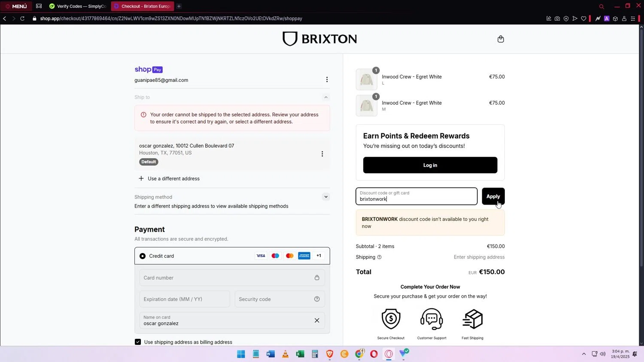Click the Fast Shipping icon
This screenshot has height=362, width=644.
[x=472, y=319]
